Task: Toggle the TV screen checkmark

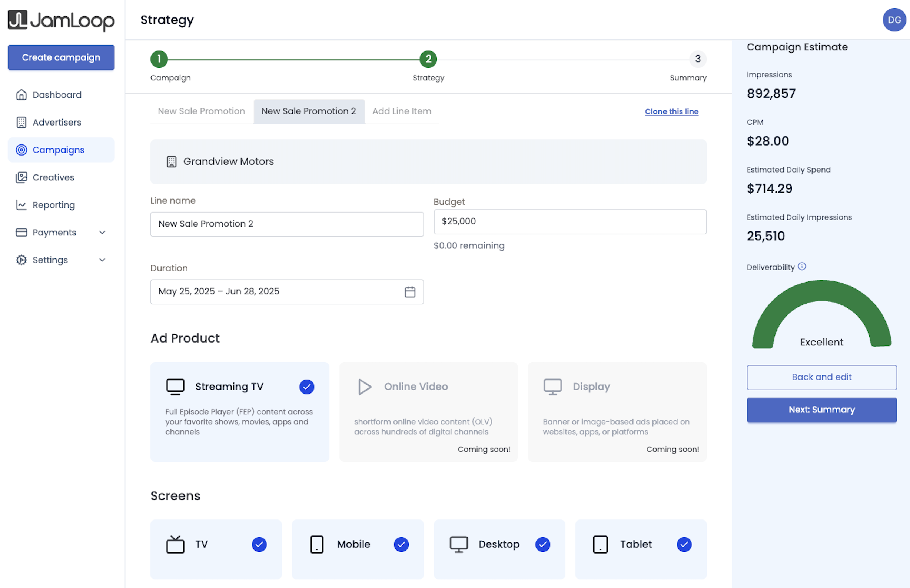Action: click(259, 544)
